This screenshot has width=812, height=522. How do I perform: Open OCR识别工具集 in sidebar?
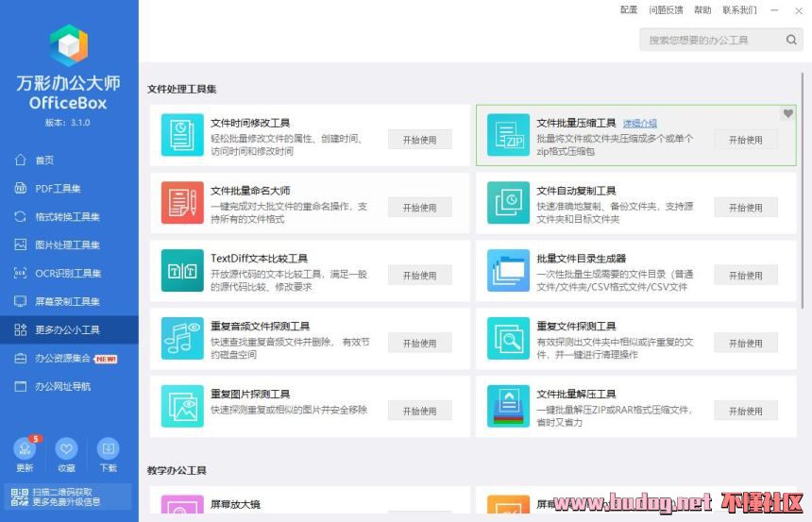coord(69,273)
